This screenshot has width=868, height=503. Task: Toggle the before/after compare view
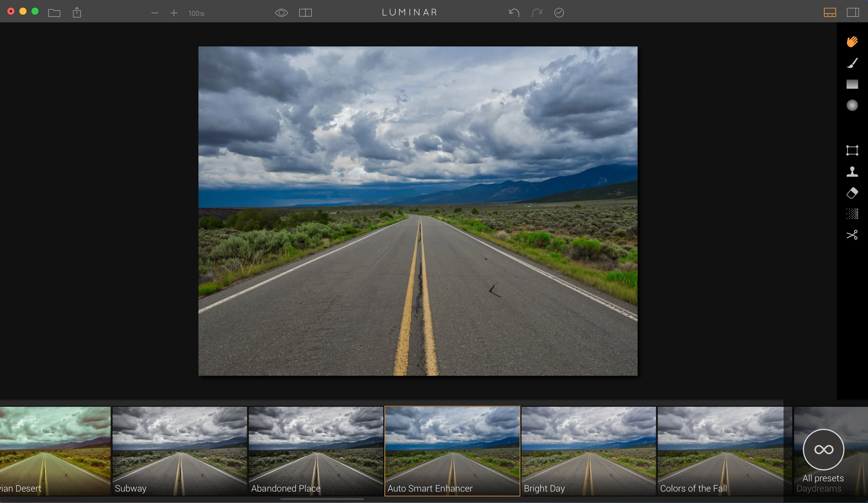coord(305,13)
